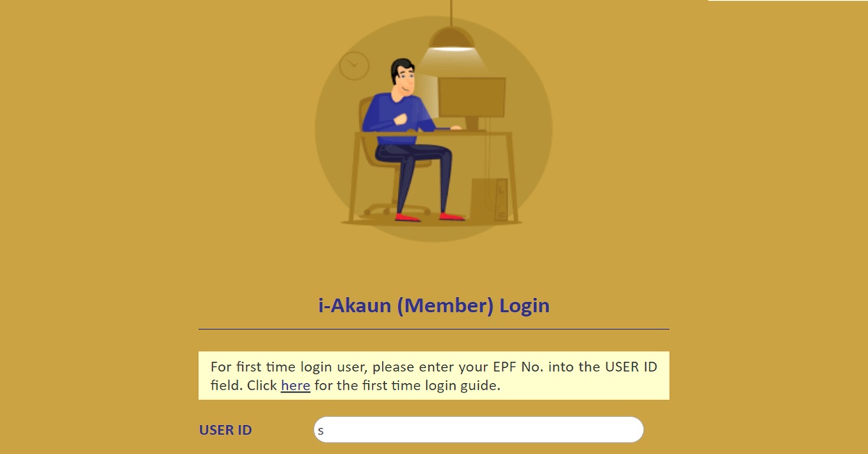Open the 'here' first time login guide link
Image resolution: width=868 pixels, height=454 pixels.
click(x=295, y=385)
